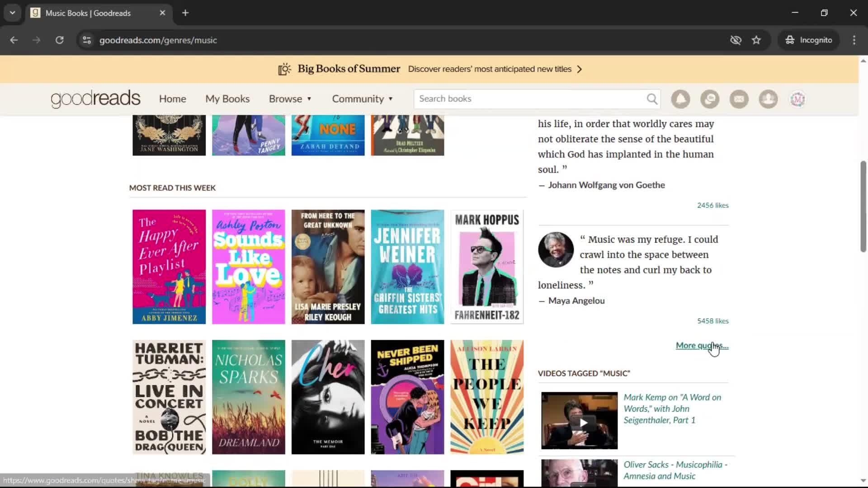The height and width of the screenshot is (488, 868).
Task: Open Sounds Like Love book cover
Action: tap(249, 267)
